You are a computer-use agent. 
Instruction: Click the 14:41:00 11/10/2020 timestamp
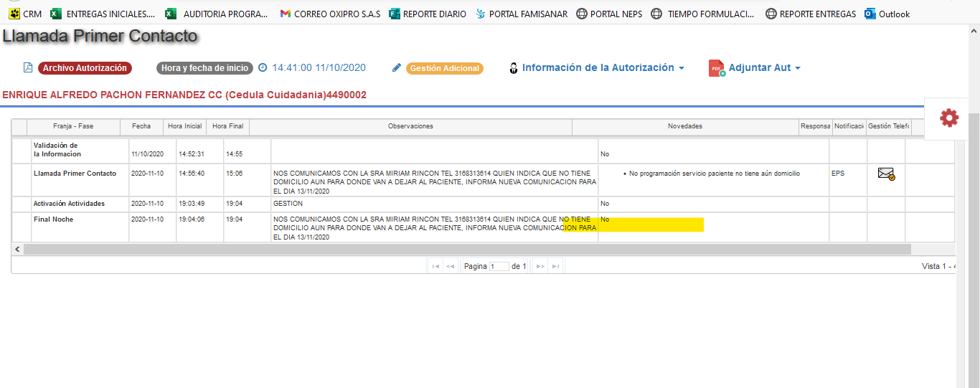(x=319, y=68)
